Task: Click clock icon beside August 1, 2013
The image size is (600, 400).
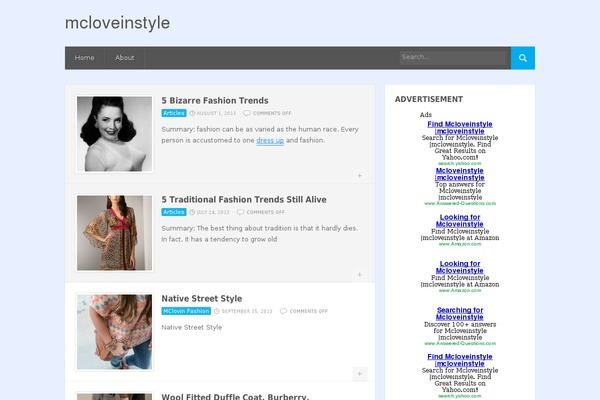Action: [x=192, y=113]
